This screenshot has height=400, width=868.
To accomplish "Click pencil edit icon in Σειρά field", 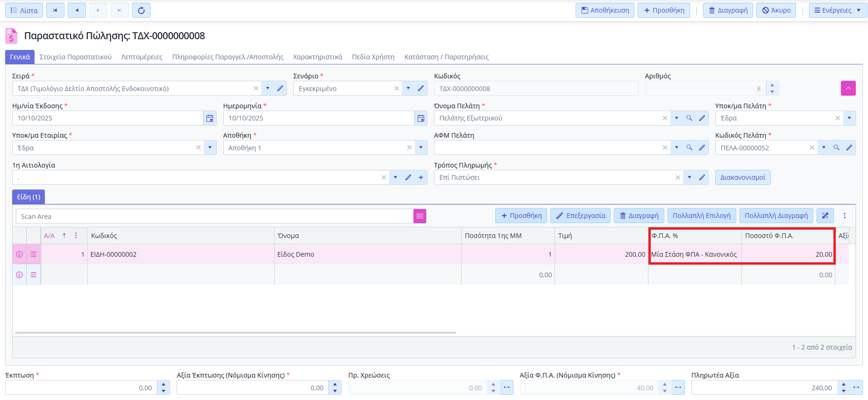I will pyautogui.click(x=280, y=88).
